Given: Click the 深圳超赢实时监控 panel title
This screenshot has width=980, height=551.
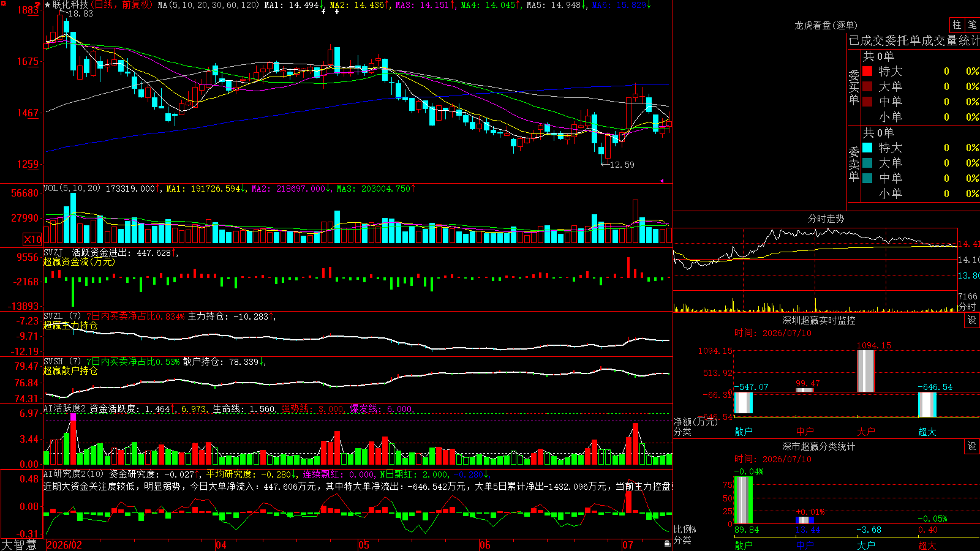Looking at the screenshot, I should (819, 320).
